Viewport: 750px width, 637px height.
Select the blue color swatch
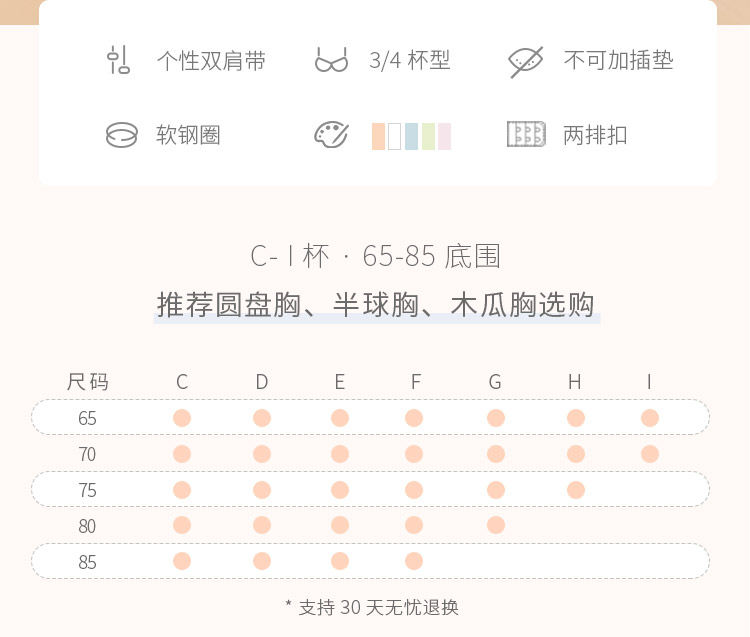(411, 136)
